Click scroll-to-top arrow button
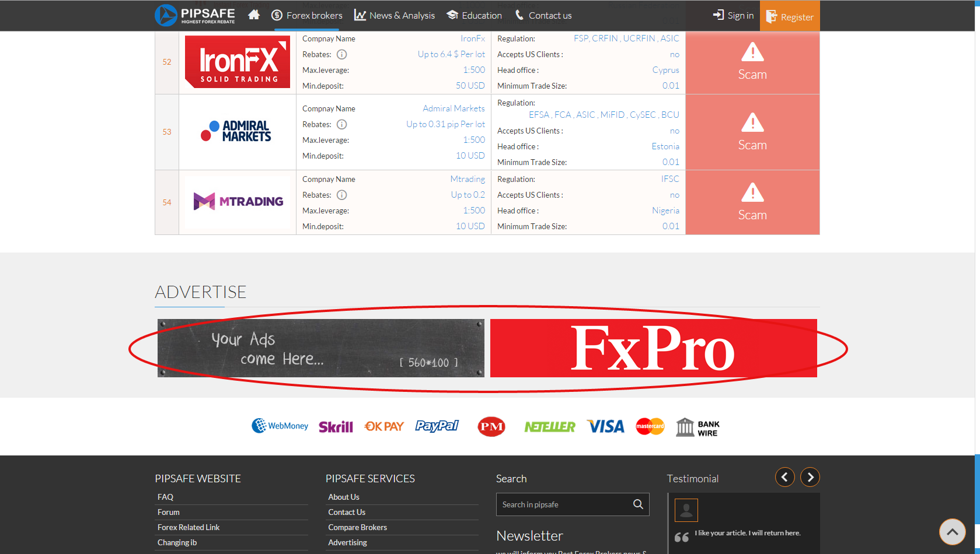Image resolution: width=980 pixels, height=554 pixels. point(953,532)
